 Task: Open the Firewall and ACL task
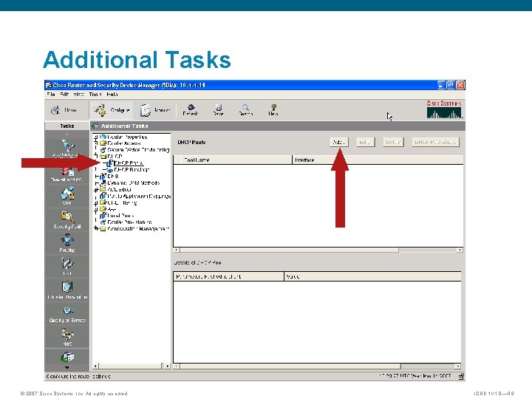(67, 174)
